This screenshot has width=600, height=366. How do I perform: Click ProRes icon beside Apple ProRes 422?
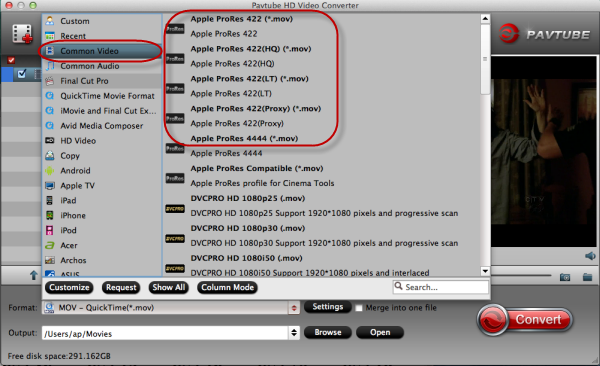(x=175, y=28)
